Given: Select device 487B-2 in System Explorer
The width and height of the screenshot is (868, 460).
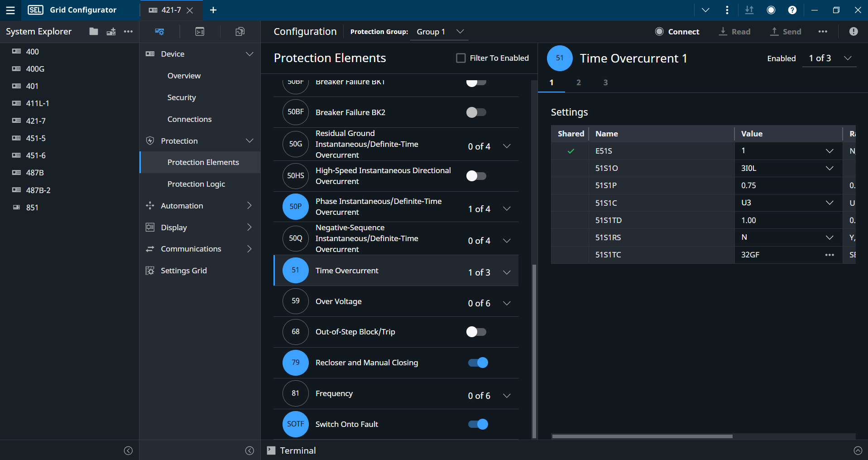Looking at the screenshot, I should (x=38, y=190).
